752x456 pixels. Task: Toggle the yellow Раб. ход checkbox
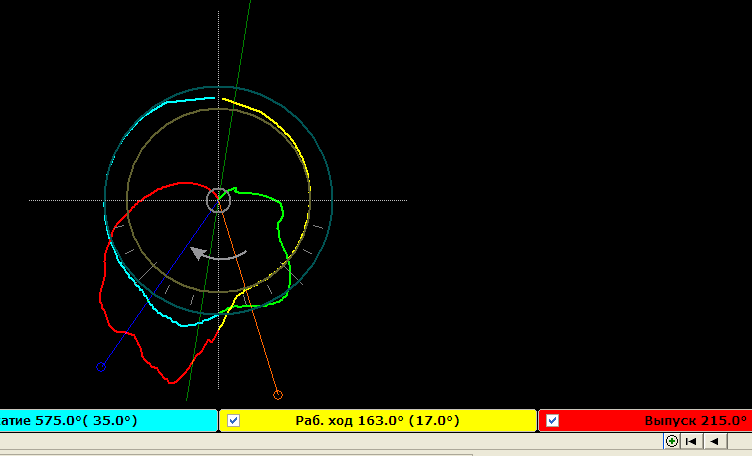(234, 421)
